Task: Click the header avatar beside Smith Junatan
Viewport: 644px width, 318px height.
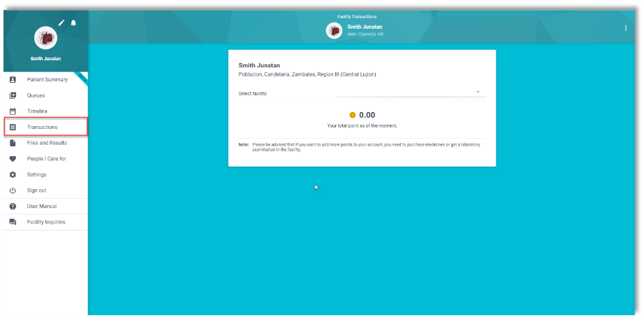Action: [334, 30]
